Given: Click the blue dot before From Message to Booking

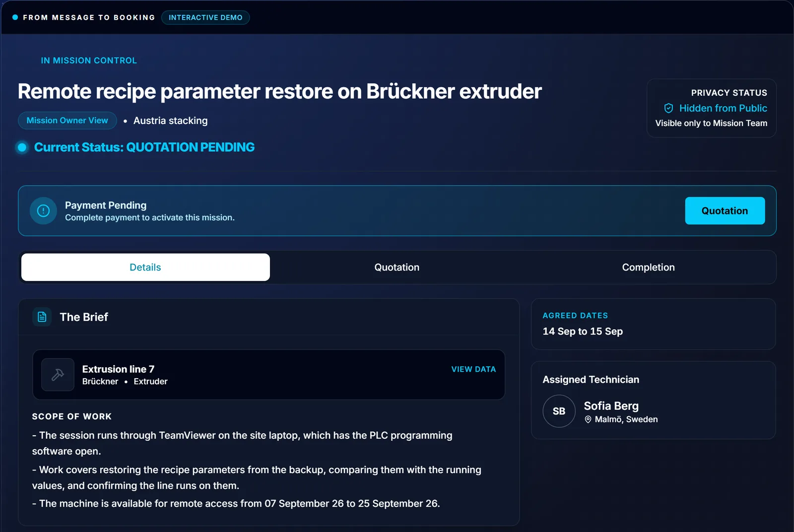Looking at the screenshot, I should tap(15, 17).
